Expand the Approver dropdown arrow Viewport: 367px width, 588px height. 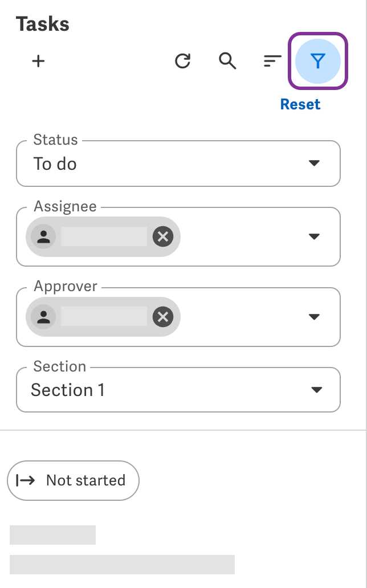tap(314, 316)
